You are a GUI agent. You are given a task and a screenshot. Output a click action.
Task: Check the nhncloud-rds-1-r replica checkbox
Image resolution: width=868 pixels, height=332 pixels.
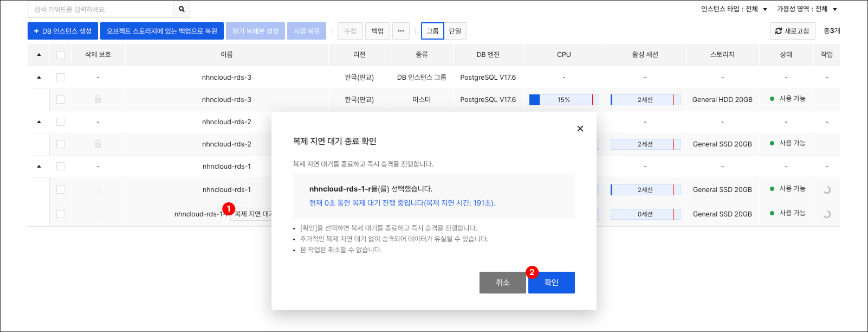60,214
